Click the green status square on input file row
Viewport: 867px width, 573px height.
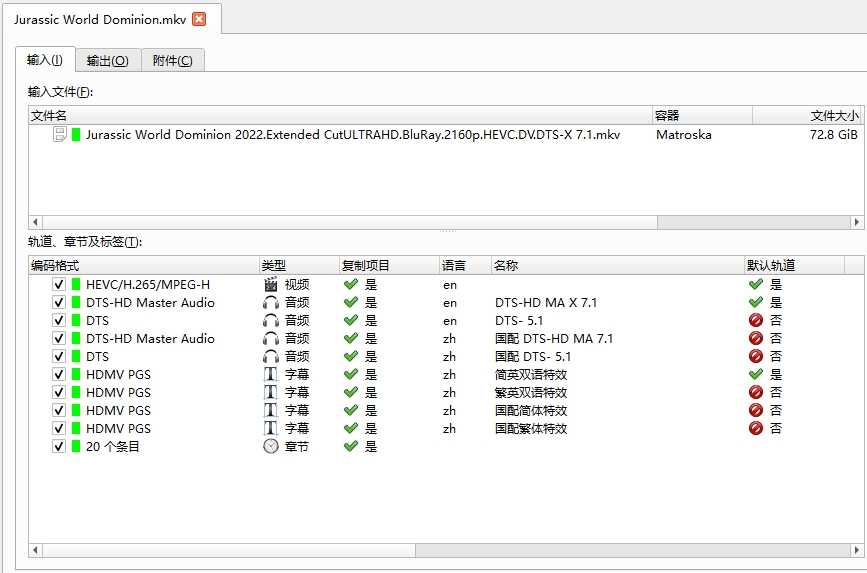tap(76, 134)
